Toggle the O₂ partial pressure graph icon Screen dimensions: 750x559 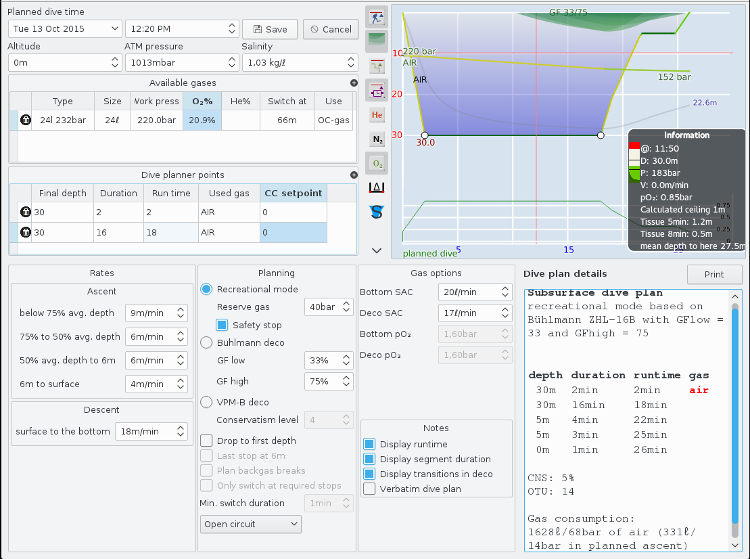377,163
